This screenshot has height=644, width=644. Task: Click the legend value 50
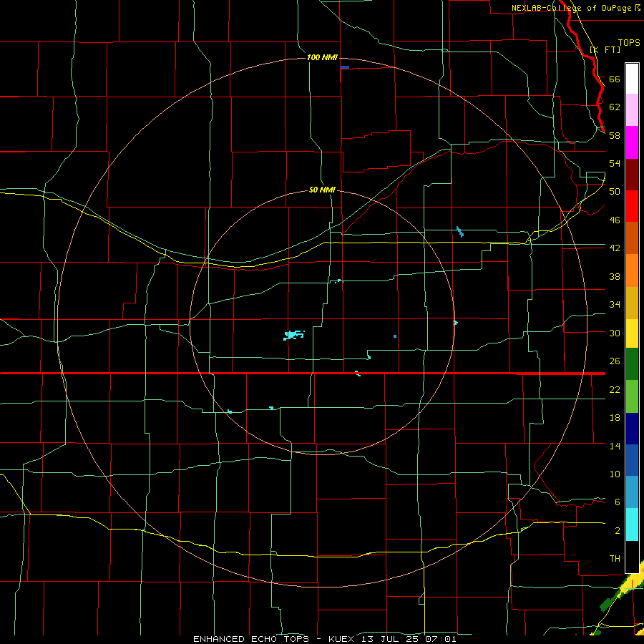[615, 191]
